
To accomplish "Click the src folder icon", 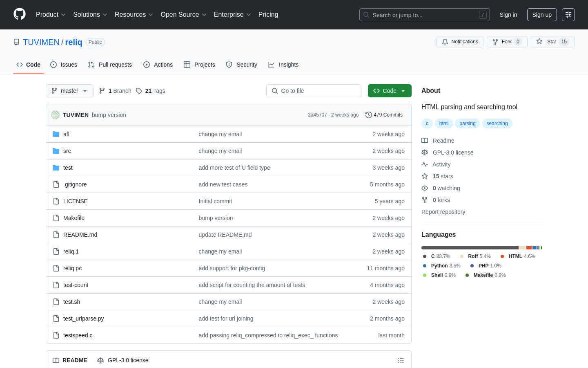I will pyautogui.click(x=56, y=151).
